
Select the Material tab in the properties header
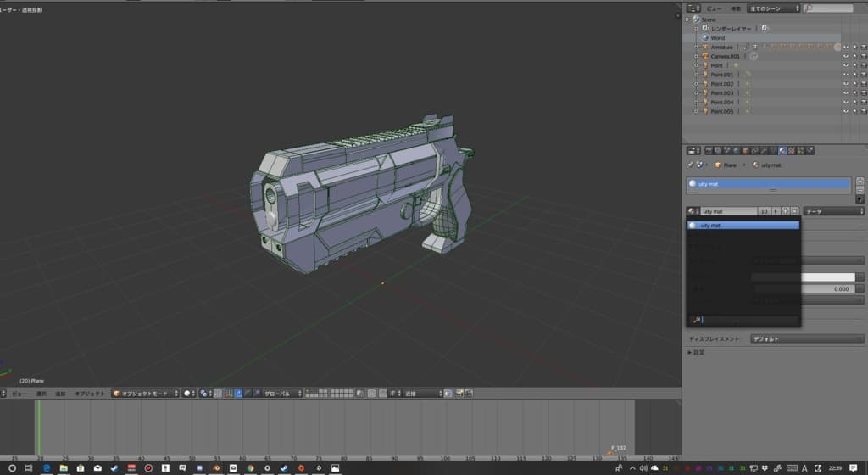782,150
